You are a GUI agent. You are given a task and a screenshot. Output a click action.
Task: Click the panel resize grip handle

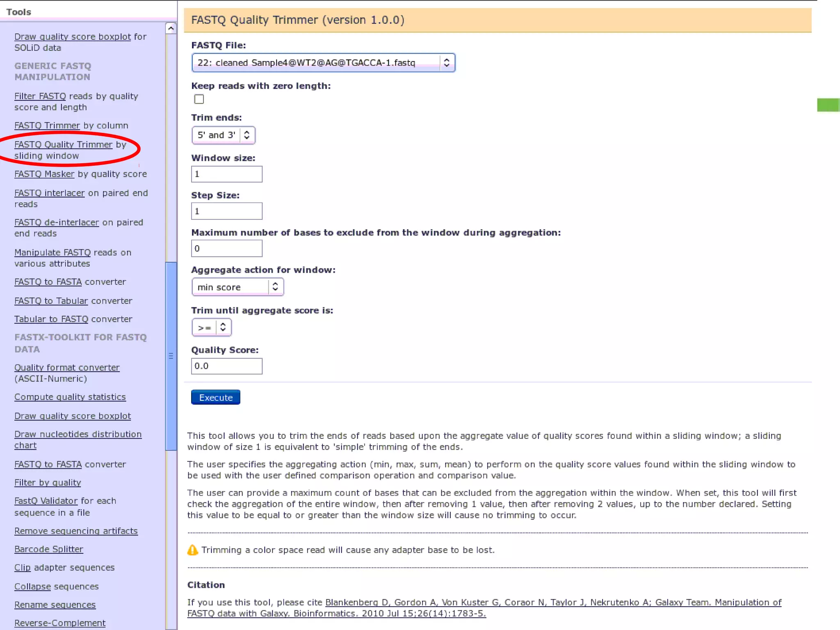(x=171, y=356)
